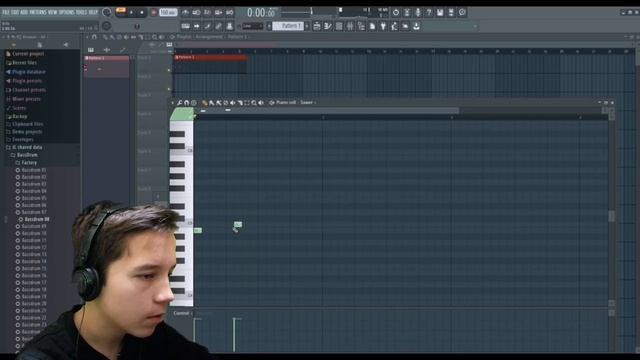Open the mixer view icon
Screen dimensions: 640x360
[x=350, y=26]
